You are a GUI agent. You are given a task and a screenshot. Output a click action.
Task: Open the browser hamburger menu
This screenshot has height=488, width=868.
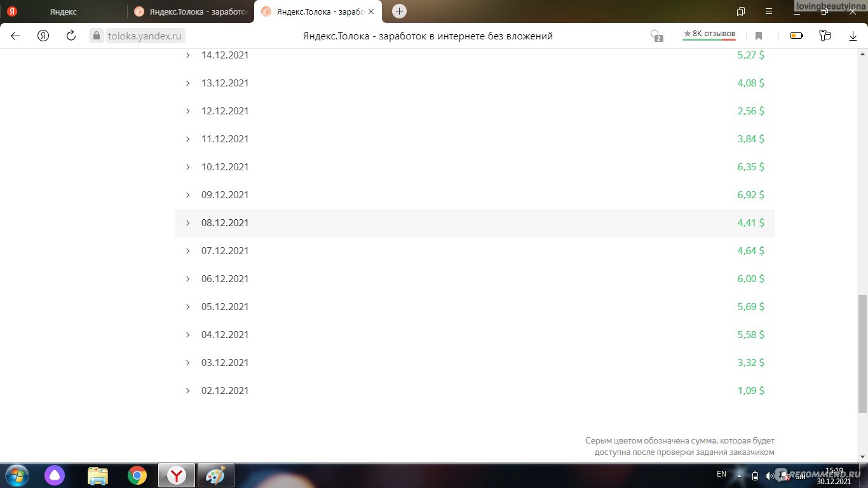tap(770, 11)
